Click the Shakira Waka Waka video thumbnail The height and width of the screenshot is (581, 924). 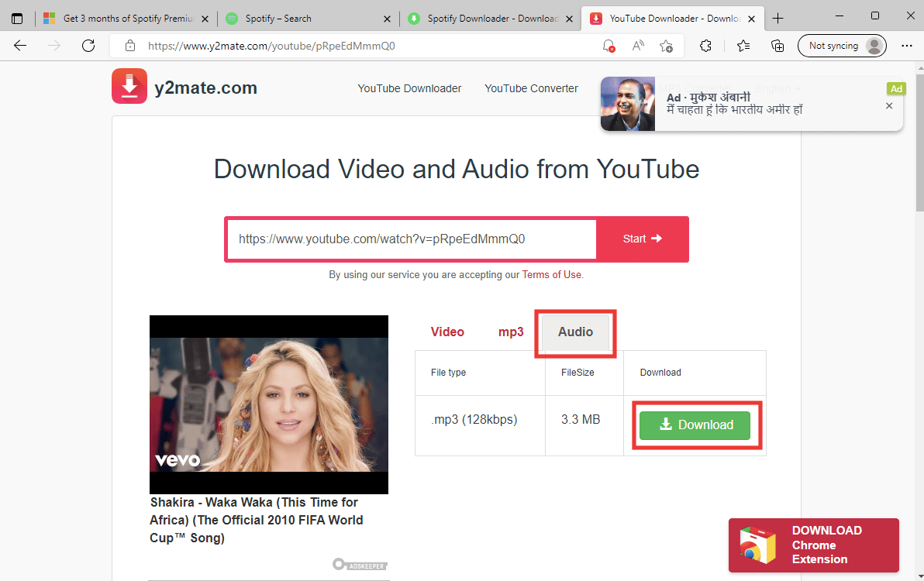coord(269,404)
